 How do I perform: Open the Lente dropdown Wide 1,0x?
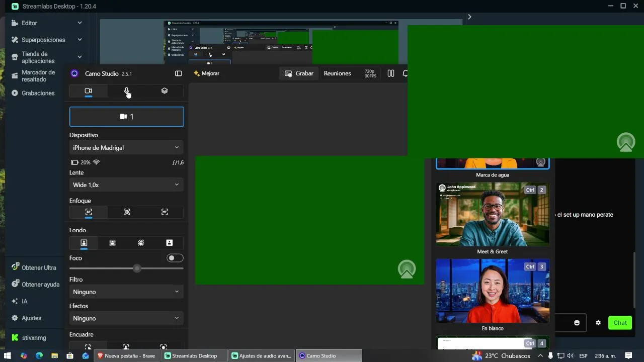pos(126,185)
